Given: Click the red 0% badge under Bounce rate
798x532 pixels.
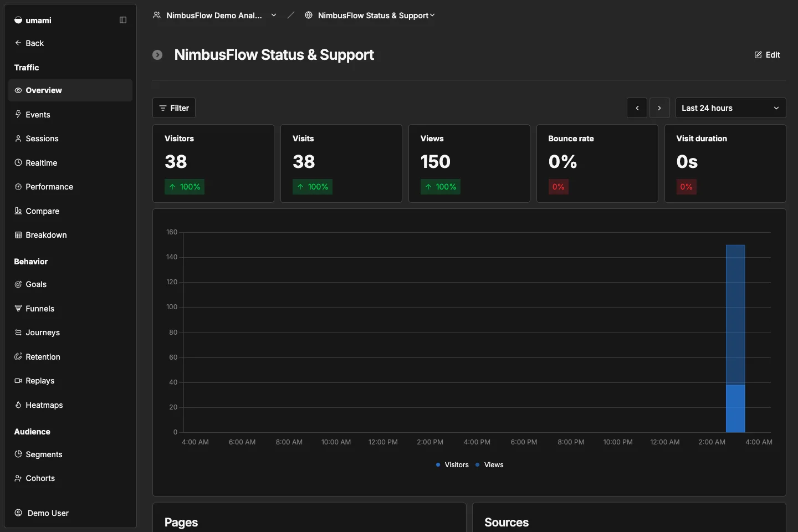Looking at the screenshot, I should click(x=559, y=187).
